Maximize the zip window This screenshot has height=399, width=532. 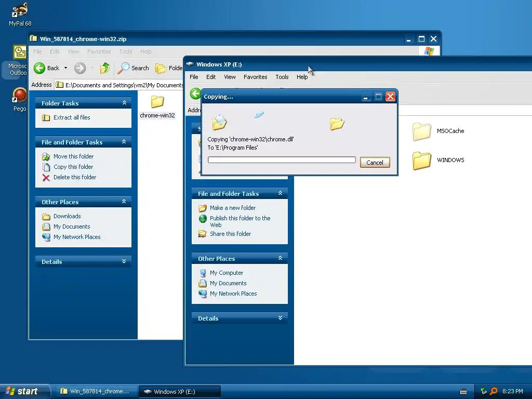pos(421,39)
